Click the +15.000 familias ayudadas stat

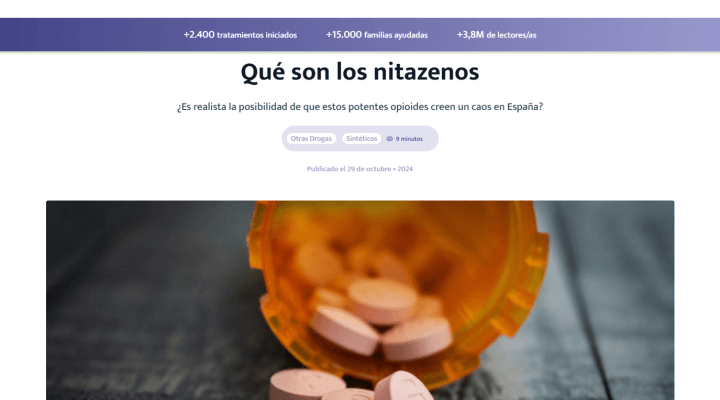377,34
